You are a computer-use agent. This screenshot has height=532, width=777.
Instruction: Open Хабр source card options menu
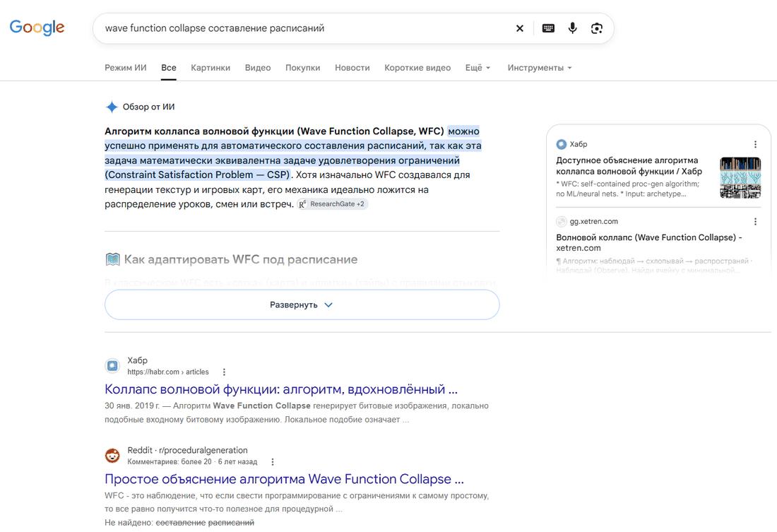[x=755, y=144]
